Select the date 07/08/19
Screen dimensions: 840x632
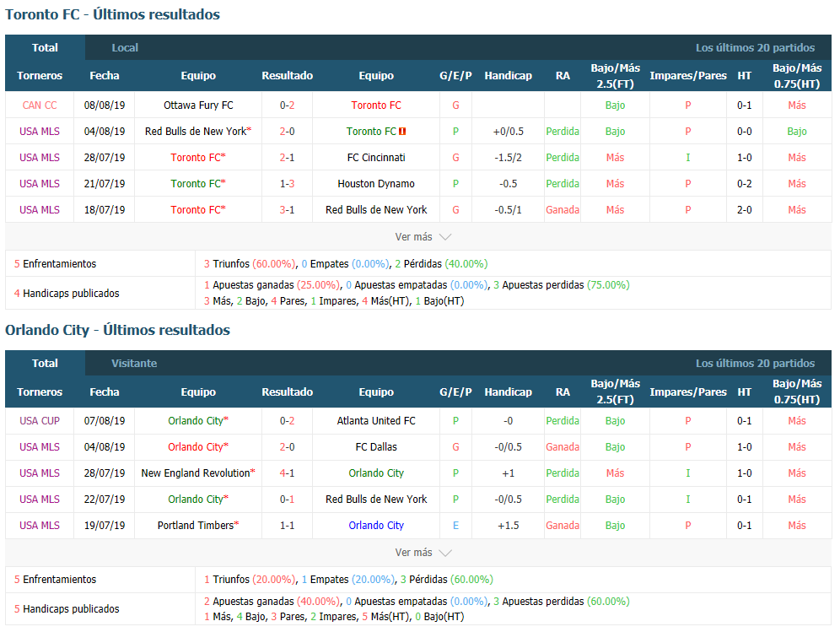(x=105, y=421)
